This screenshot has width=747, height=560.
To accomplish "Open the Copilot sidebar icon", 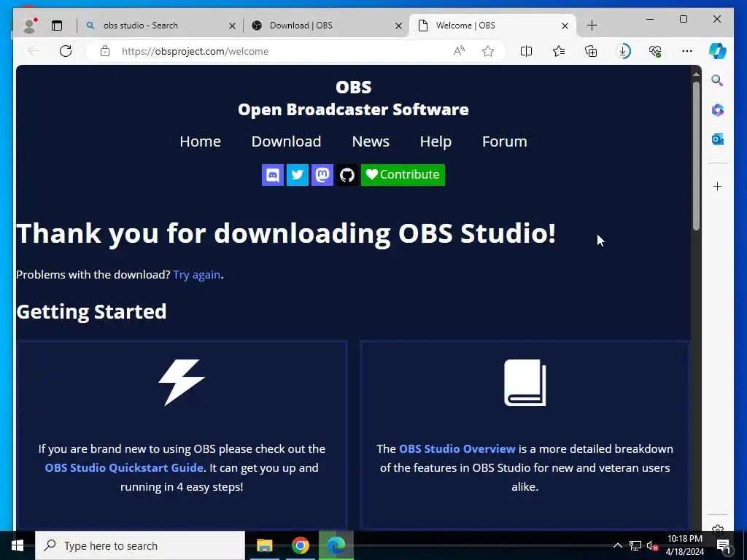I will (718, 51).
